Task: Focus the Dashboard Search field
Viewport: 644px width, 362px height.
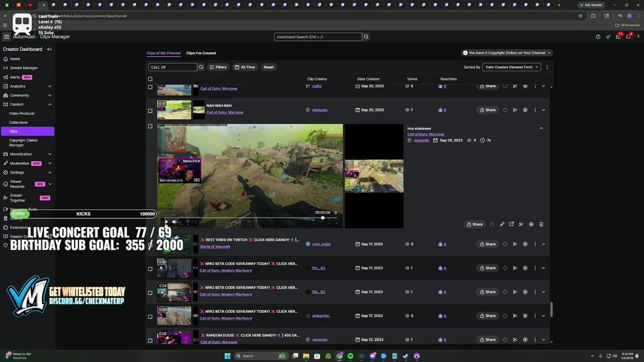Action: click(318, 37)
